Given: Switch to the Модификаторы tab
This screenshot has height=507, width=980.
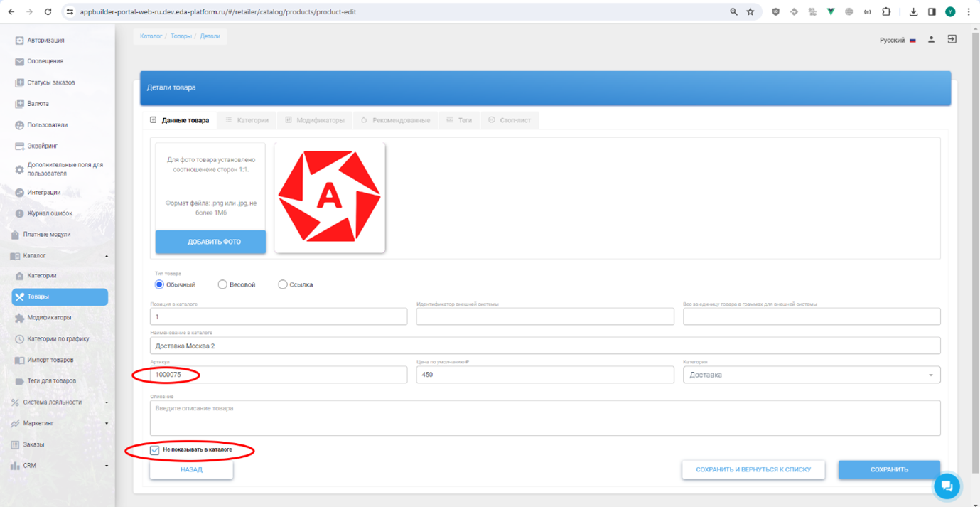Looking at the screenshot, I should (x=315, y=120).
